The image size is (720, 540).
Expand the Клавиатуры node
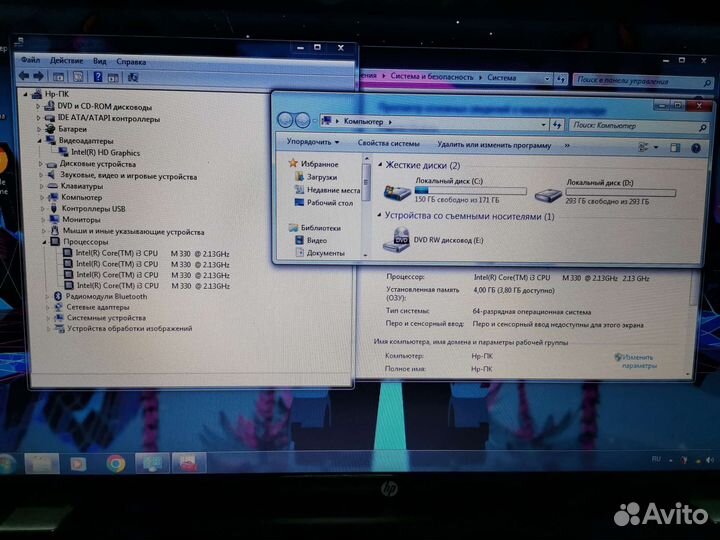41,186
